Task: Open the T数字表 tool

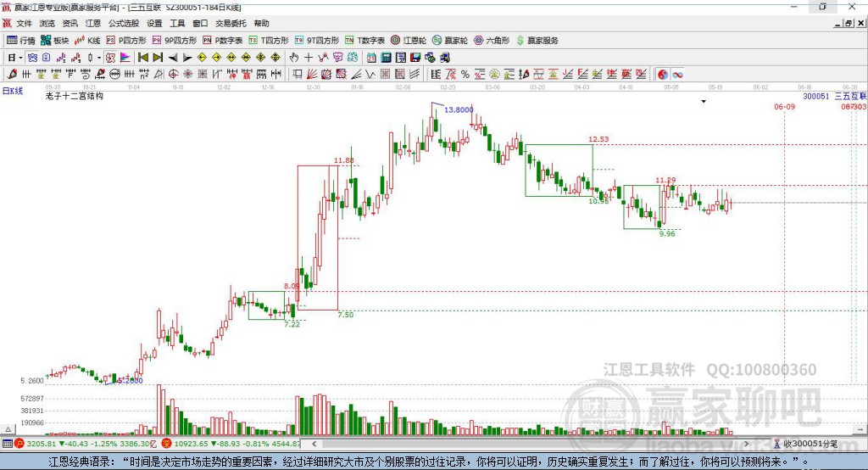Action: pyautogui.click(x=364, y=41)
